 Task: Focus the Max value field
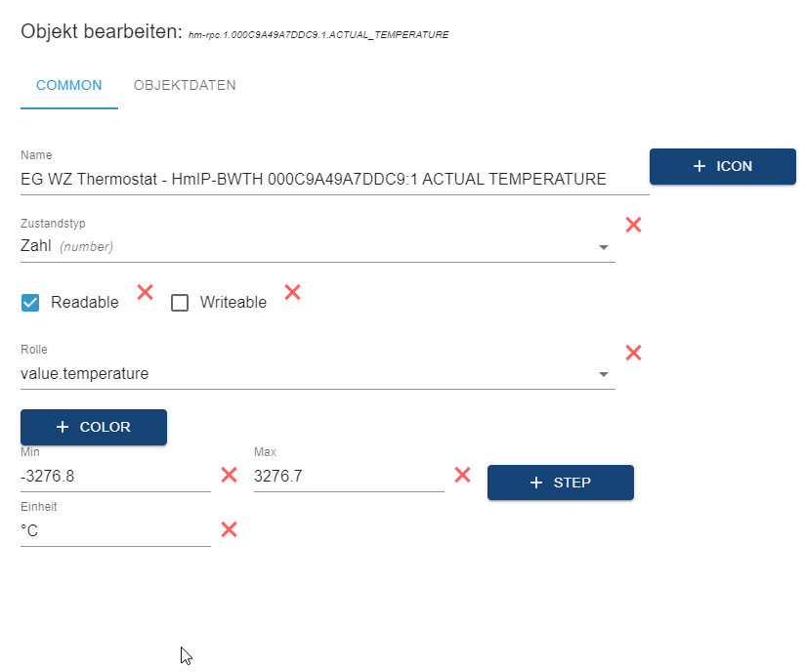point(348,477)
